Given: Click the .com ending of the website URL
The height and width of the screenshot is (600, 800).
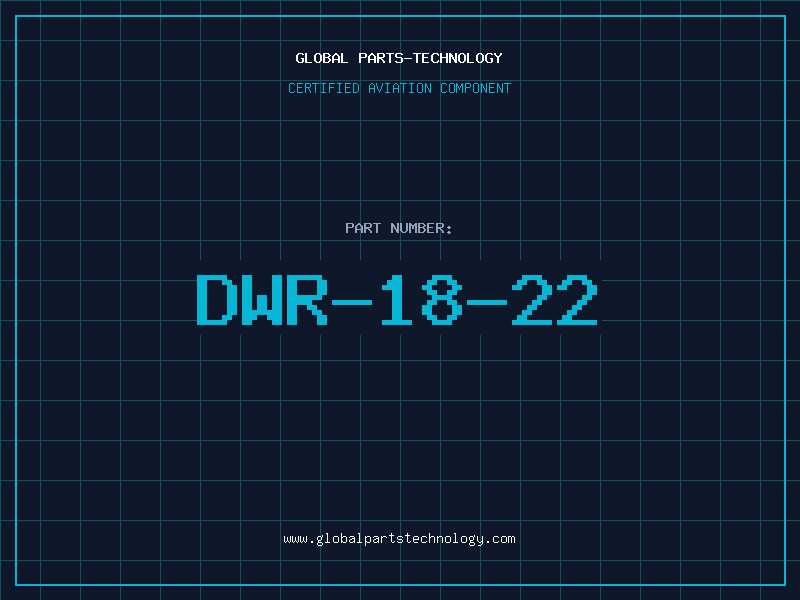Looking at the screenshot, I should tap(500, 539).
